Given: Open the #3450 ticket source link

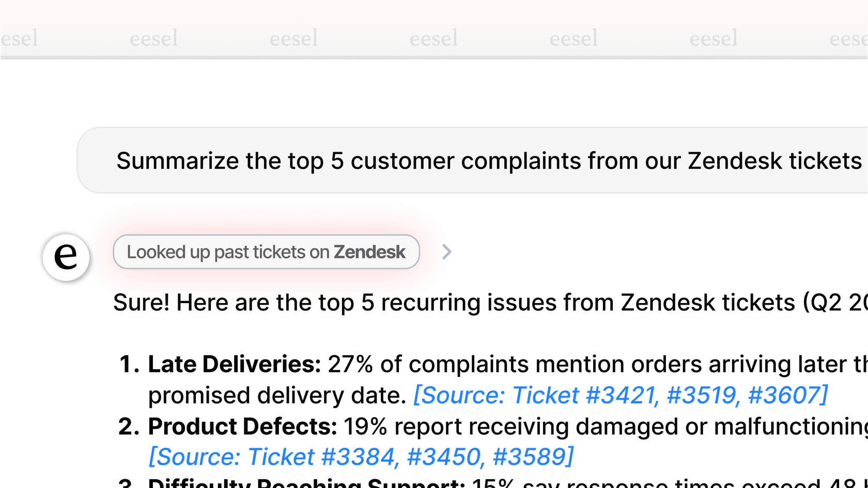Looking at the screenshot, I should click(x=444, y=457).
